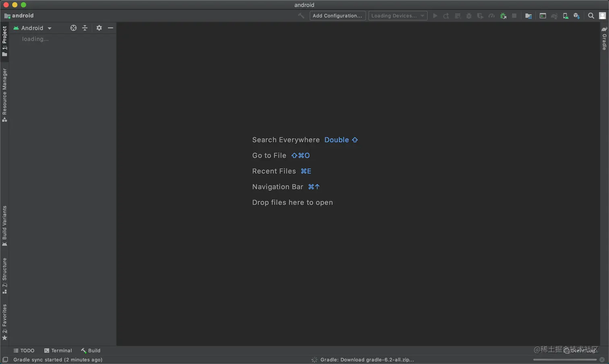This screenshot has height=364, width=609.
Task: Open Add Configuration dialog
Action: [338, 16]
